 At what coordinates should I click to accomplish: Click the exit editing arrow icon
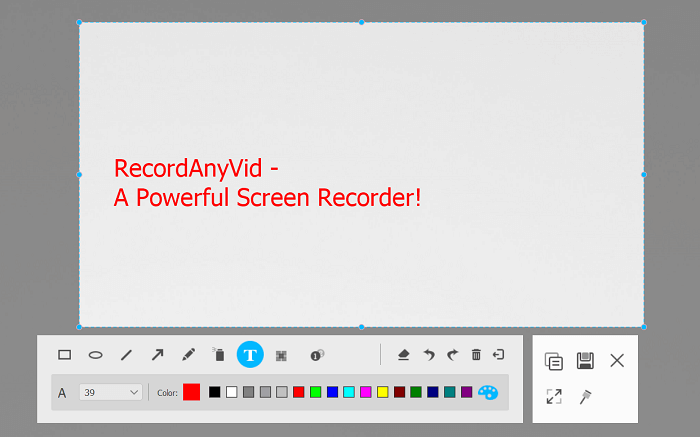point(499,354)
